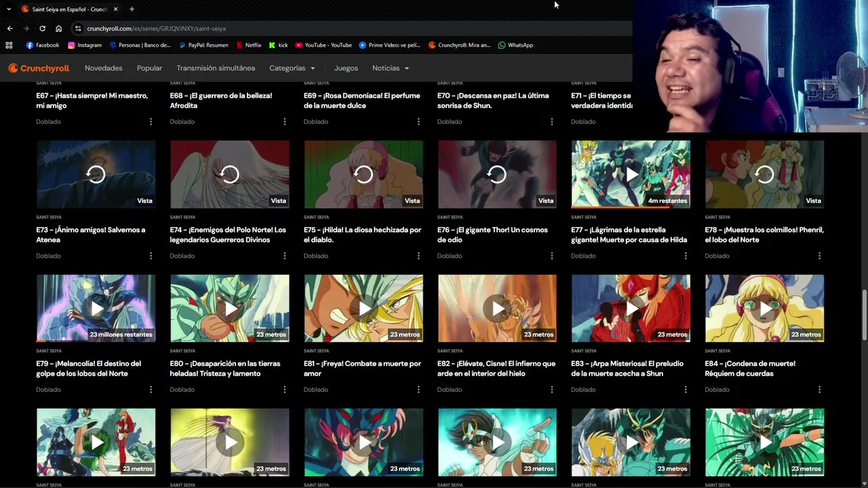
Task: Open options menu for episode E75
Action: [x=418, y=256]
